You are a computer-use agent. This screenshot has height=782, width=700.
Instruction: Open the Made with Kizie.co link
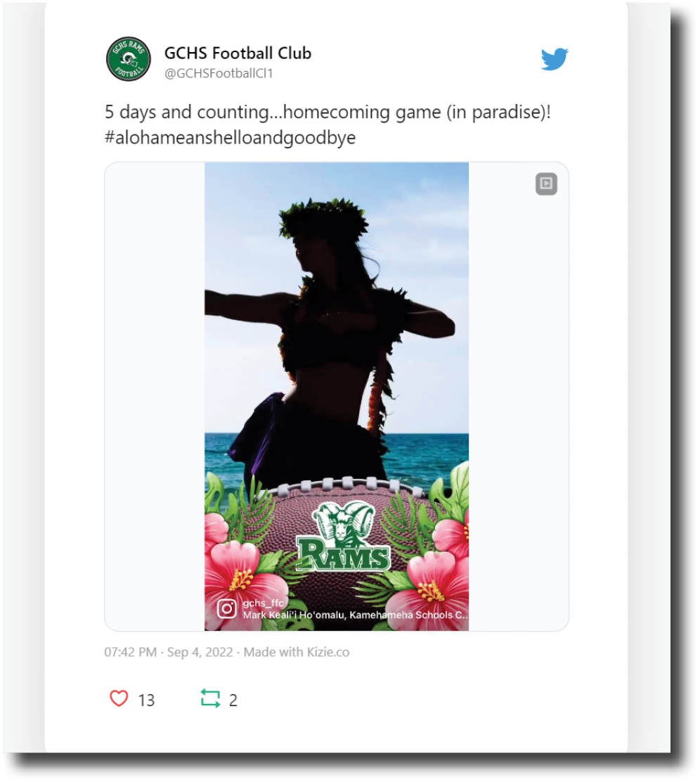click(297, 652)
